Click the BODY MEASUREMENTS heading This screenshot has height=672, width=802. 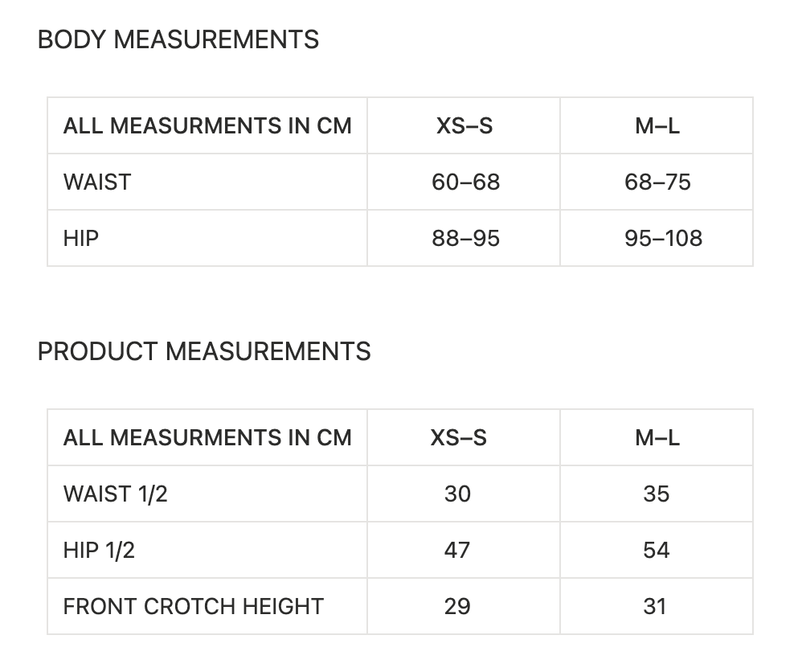[178, 40]
